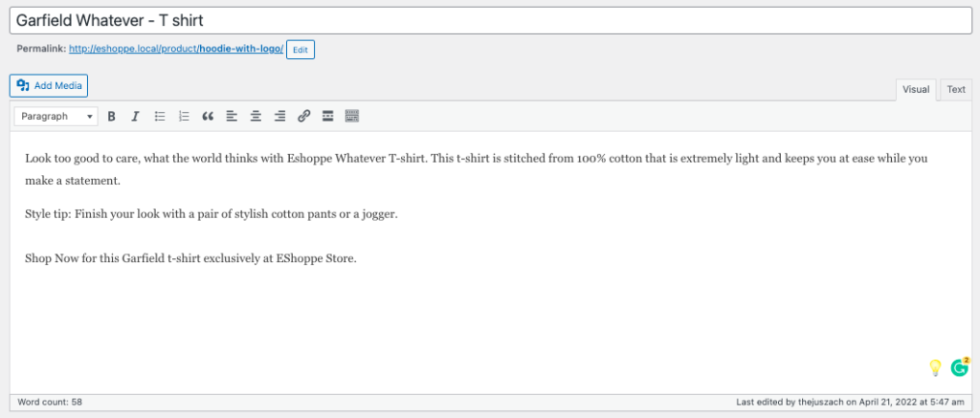980x418 pixels.
Task: Insert a bulleted list
Action: pos(160,116)
